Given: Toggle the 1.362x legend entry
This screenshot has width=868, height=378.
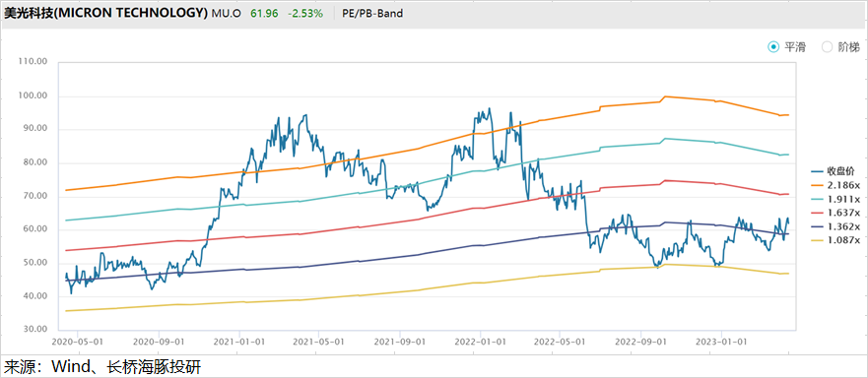Looking at the screenshot, I should click(836, 226).
